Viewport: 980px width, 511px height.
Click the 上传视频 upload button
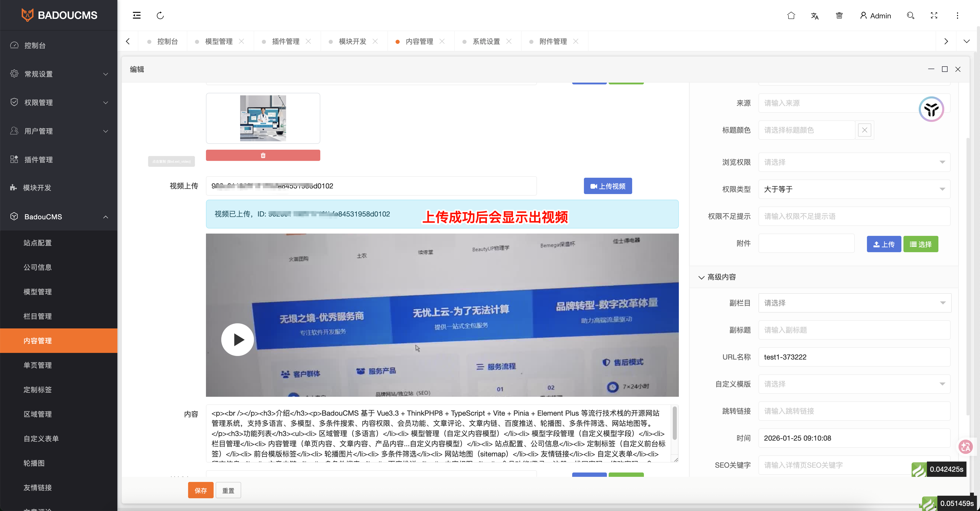[608, 186]
